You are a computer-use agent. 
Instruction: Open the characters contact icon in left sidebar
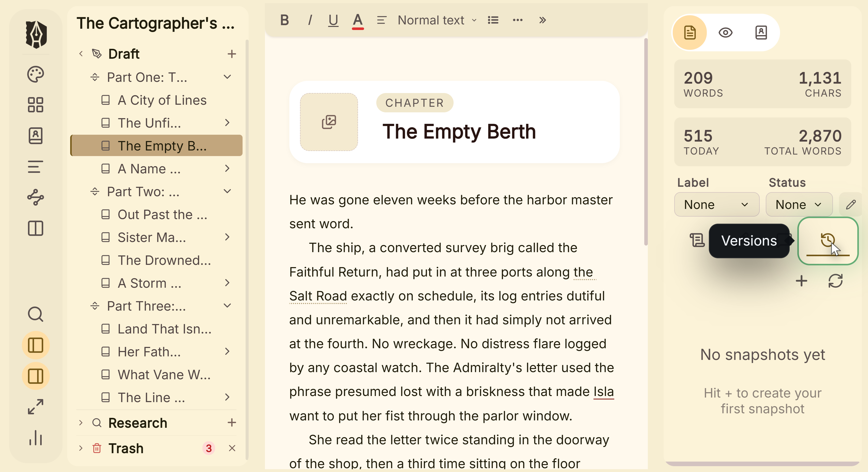36,136
